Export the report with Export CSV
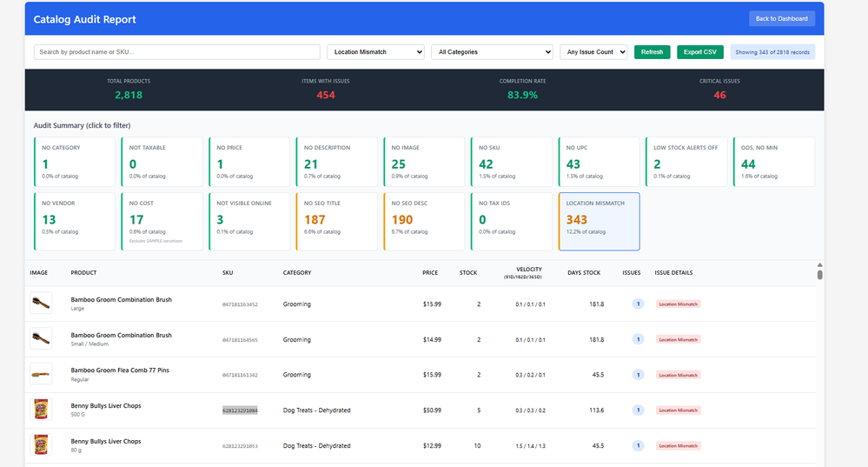 (700, 52)
